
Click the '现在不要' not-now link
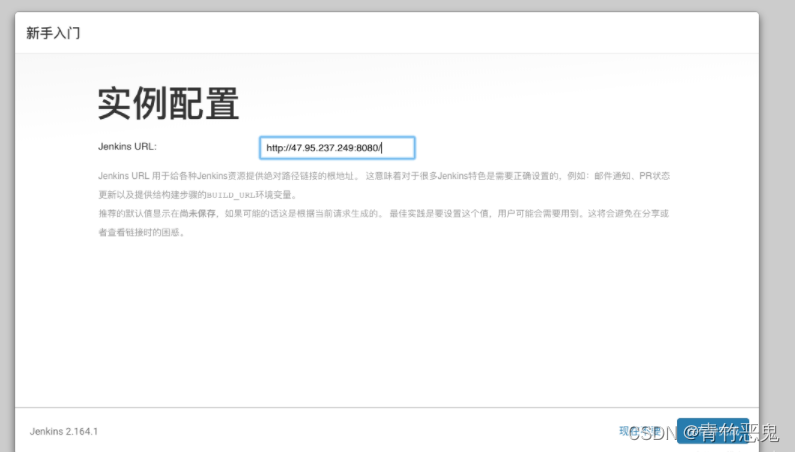[640, 431]
